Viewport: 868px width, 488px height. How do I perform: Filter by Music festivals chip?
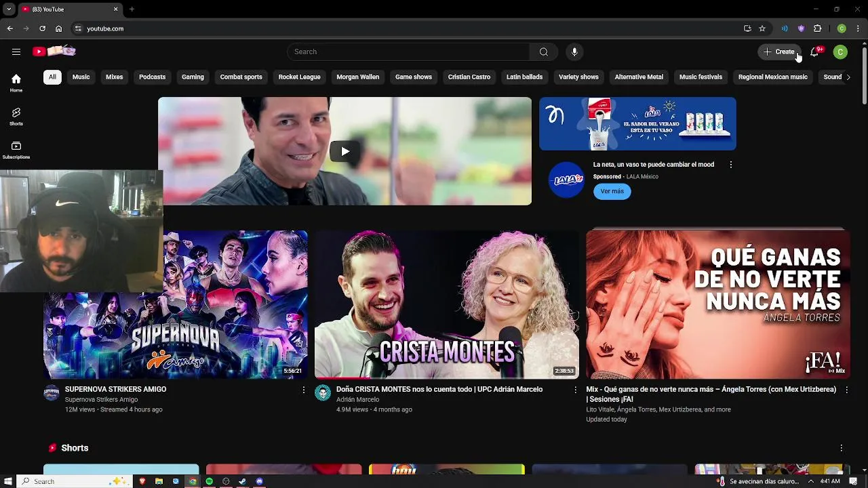(x=701, y=77)
